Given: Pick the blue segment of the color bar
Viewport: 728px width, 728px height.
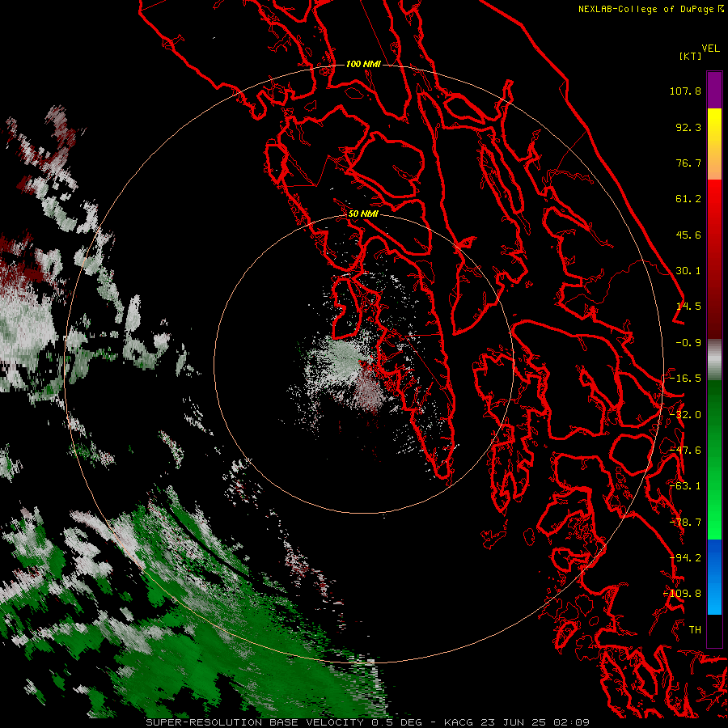Looking at the screenshot, I should [714, 577].
